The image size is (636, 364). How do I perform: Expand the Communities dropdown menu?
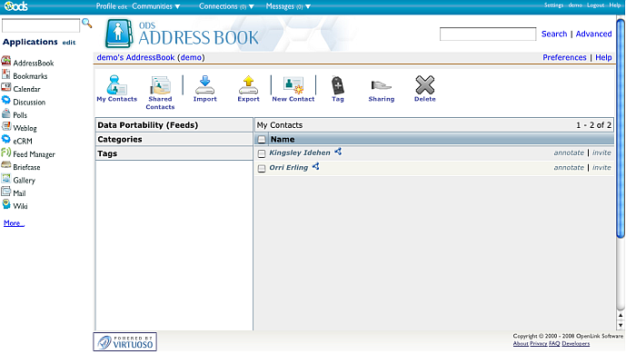tap(155, 6)
